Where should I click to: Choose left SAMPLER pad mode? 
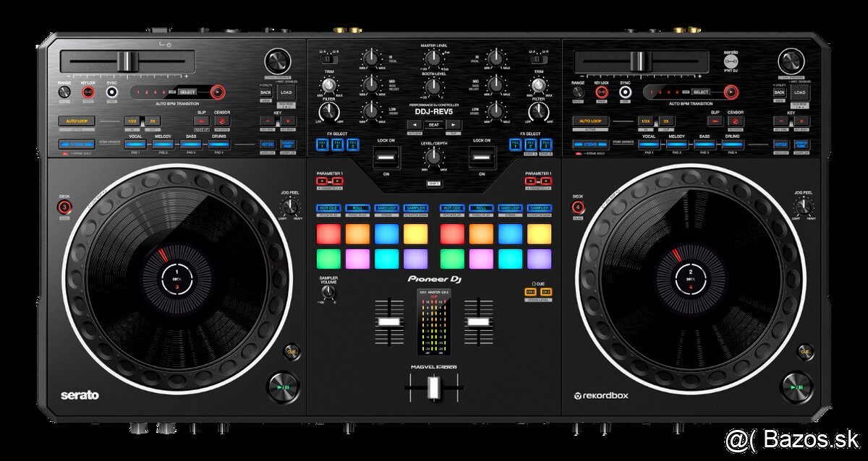(415, 208)
